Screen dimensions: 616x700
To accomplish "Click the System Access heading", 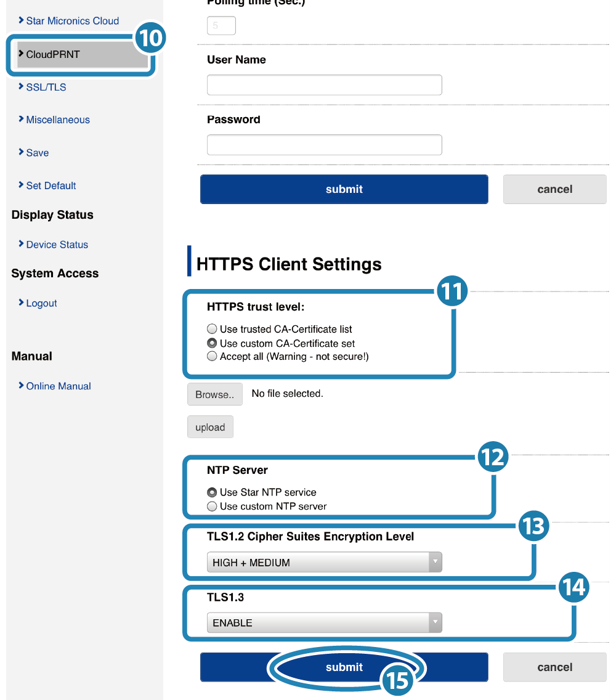I will (55, 273).
